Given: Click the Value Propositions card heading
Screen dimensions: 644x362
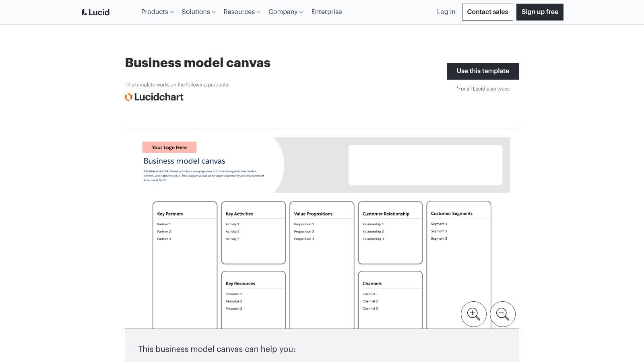Looking at the screenshot, I should pos(313,214).
